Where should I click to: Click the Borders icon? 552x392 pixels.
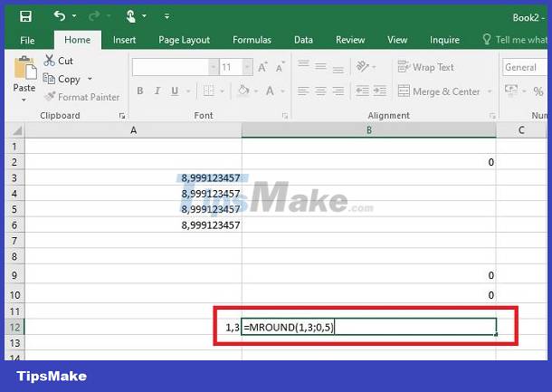tap(208, 91)
